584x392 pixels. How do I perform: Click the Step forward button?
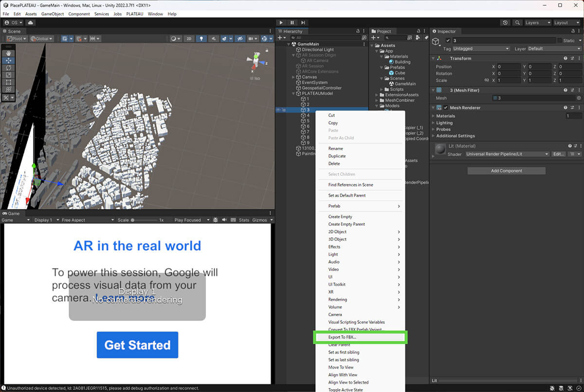[303, 22]
